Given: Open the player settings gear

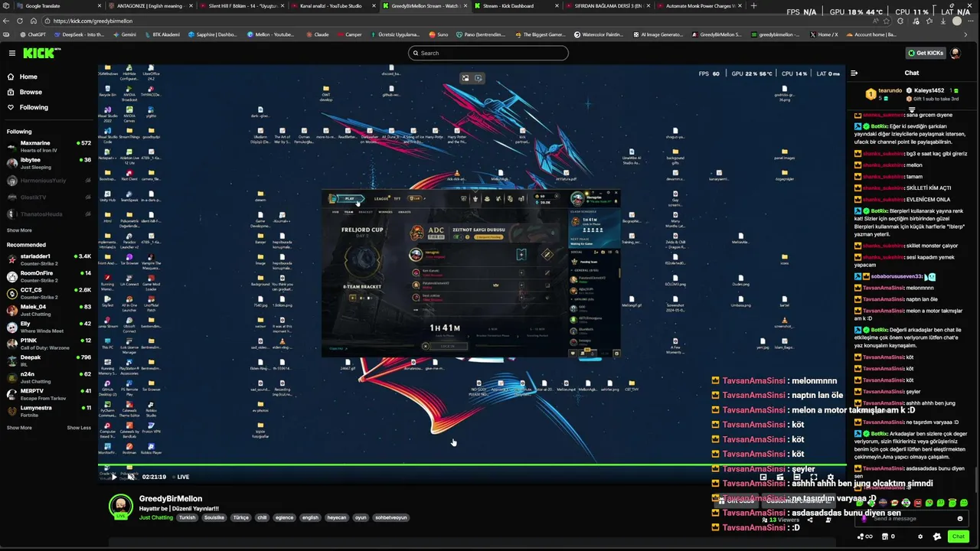Looking at the screenshot, I should (830, 477).
